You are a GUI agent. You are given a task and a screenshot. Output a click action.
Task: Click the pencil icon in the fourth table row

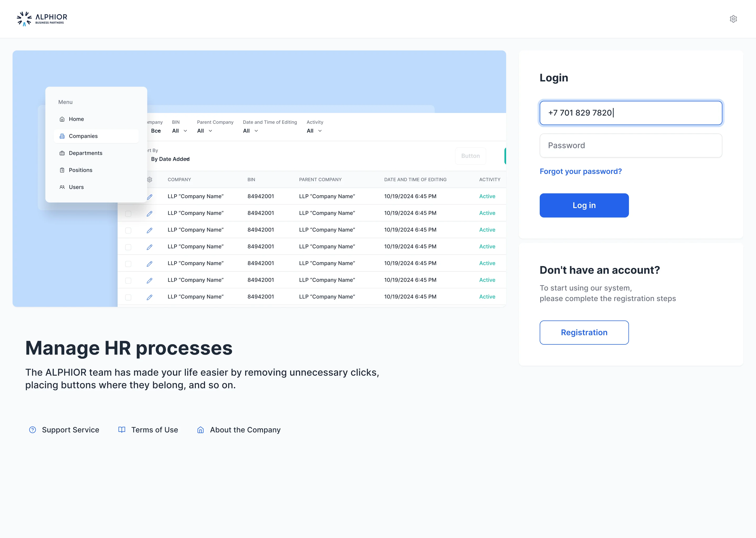coord(150,247)
